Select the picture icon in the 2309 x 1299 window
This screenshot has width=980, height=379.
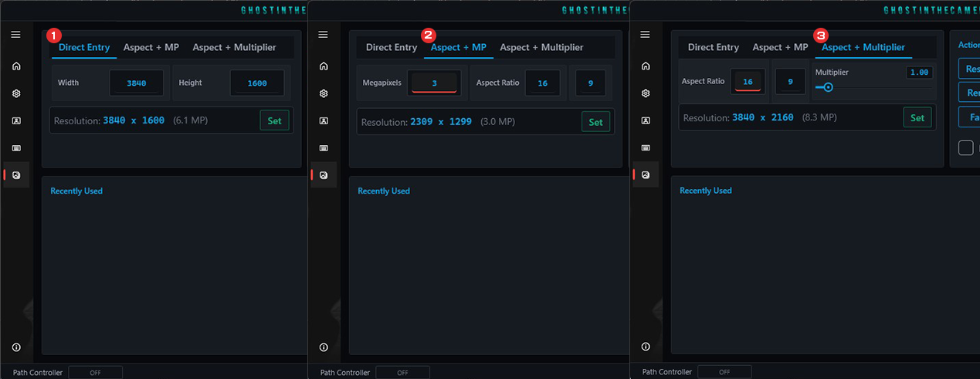[x=323, y=175]
